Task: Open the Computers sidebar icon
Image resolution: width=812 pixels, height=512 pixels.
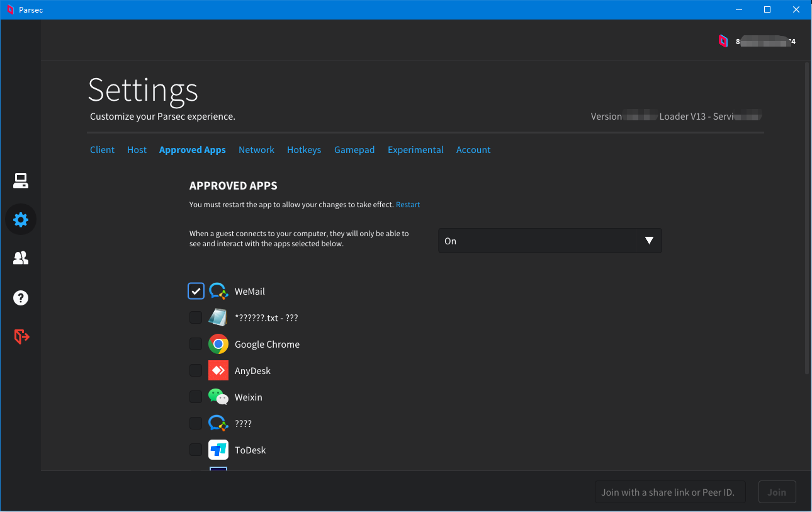Action: pyautogui.click(x=21, y=181)
